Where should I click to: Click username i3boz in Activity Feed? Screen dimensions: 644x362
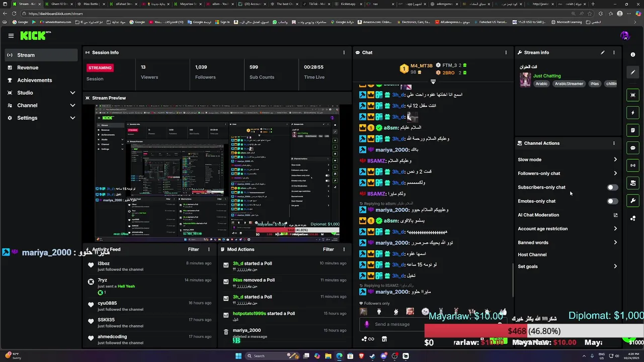click(x=104, y=263)
